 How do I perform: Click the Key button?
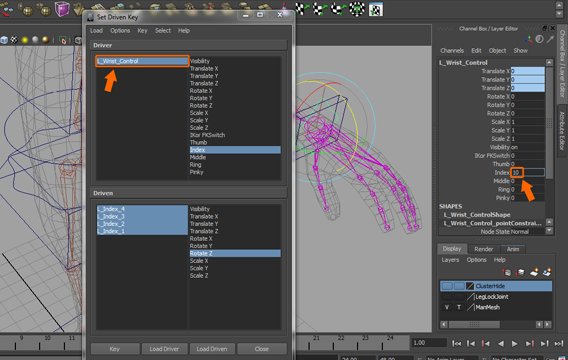[114, 349]
